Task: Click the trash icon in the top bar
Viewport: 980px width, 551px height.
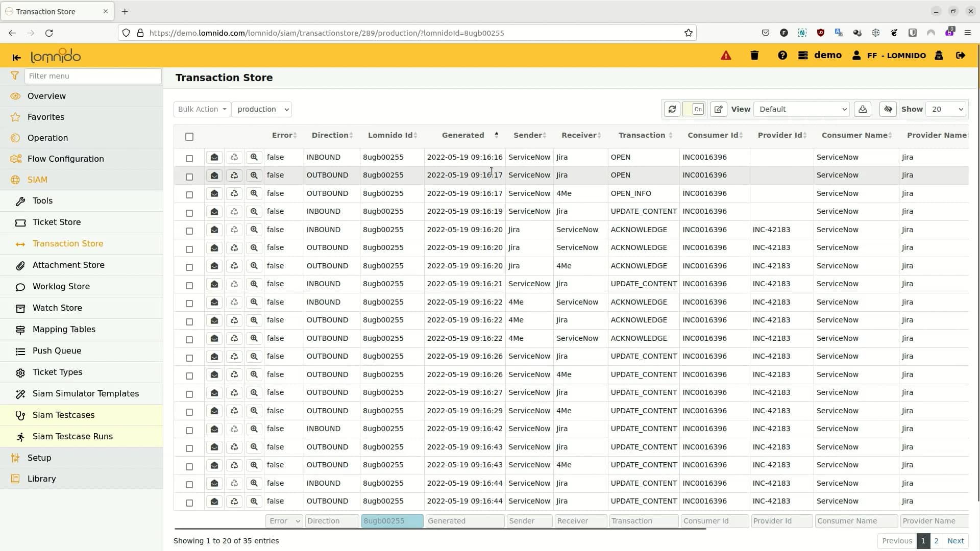Action: coord(754,55)
